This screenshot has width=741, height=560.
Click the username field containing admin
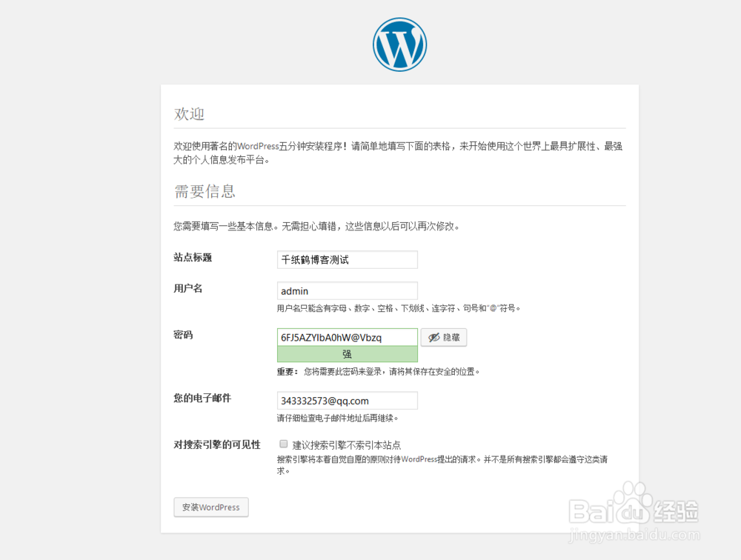point(348,290)
